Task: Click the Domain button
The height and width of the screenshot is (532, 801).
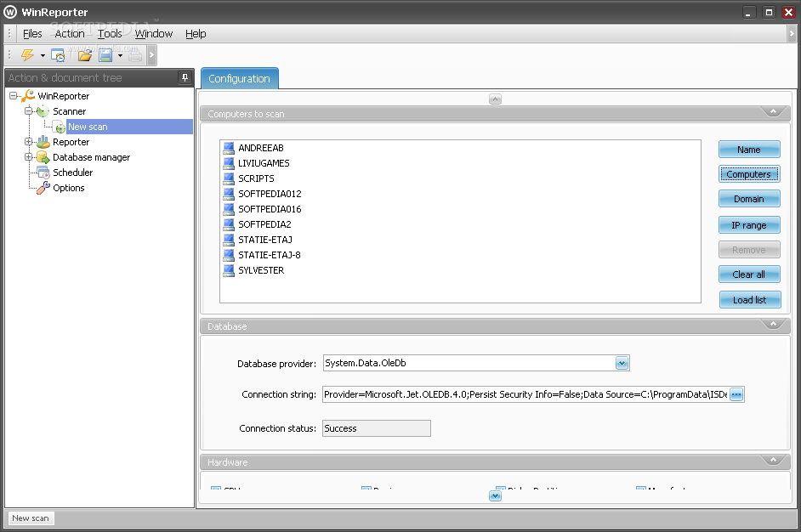Action: point(749,199)
